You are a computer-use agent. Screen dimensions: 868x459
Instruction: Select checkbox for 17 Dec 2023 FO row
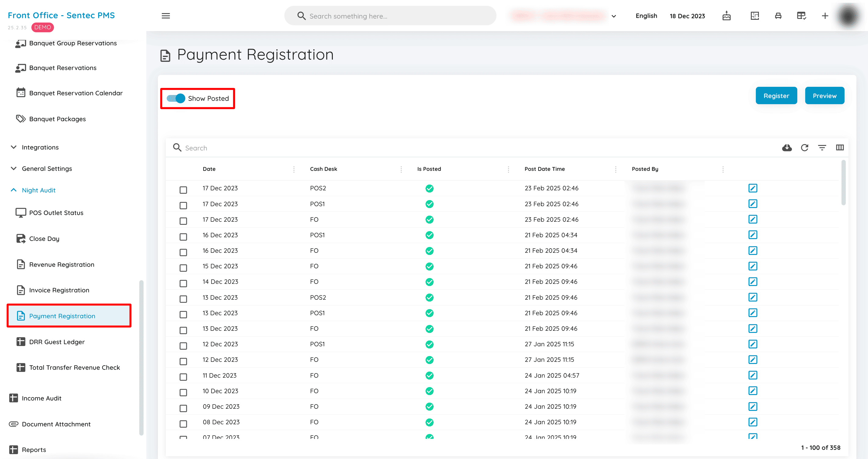(x=183, y=221)
